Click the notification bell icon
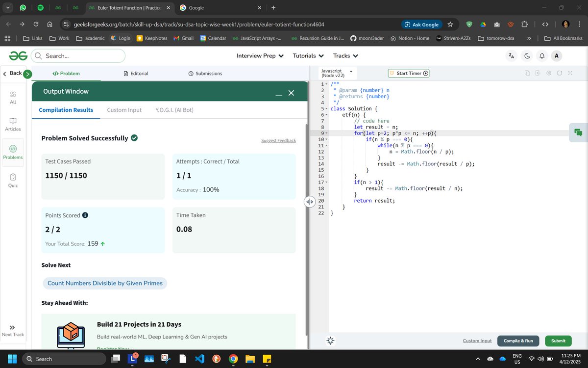 pyautogui.click(x=542, y=56)
